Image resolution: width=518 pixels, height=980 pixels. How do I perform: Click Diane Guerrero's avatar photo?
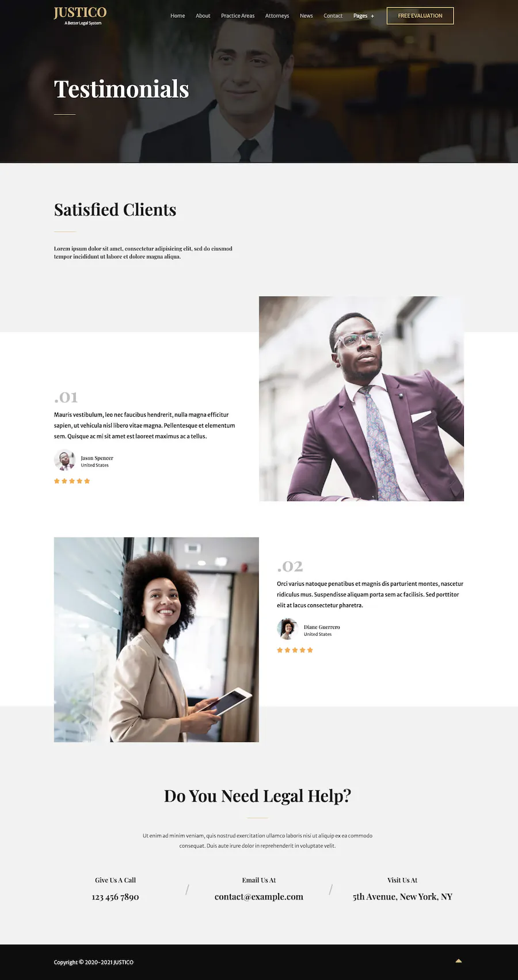(287, 629)
